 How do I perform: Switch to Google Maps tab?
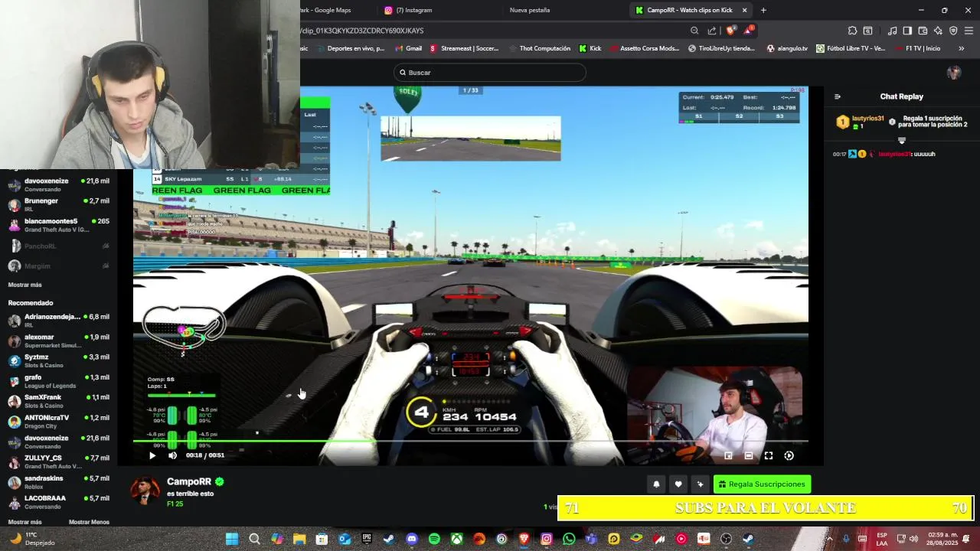tap(325, 10)
